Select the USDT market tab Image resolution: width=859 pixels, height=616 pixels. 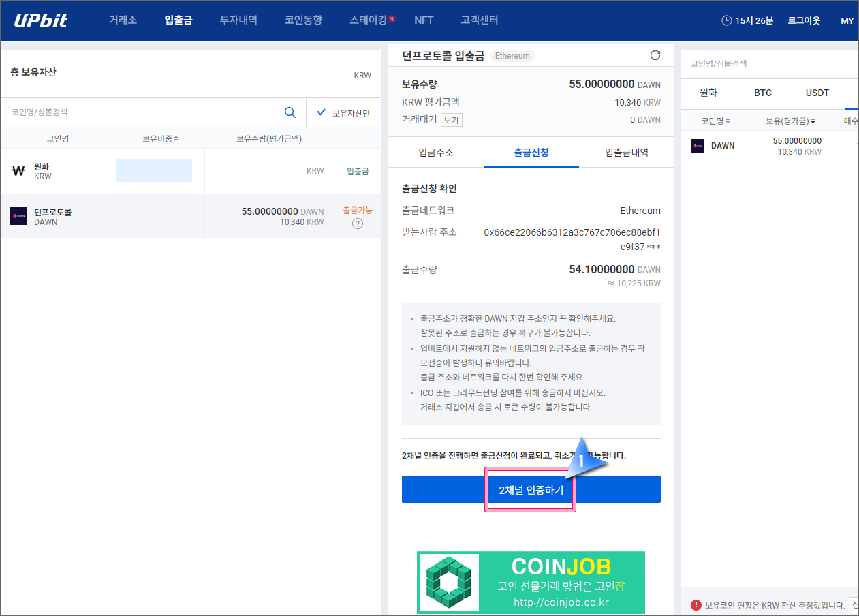tap(817, 93)
